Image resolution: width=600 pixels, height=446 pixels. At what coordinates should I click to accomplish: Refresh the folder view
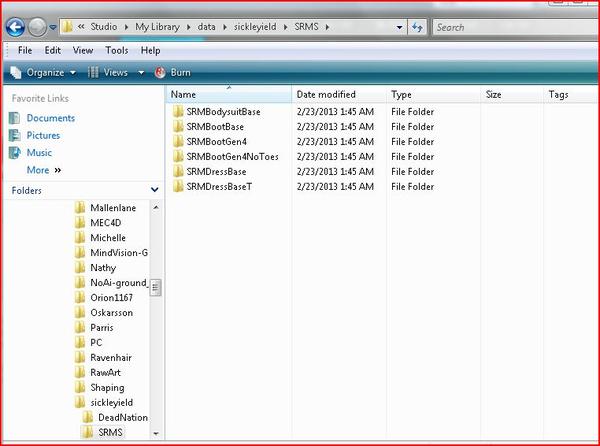point(417,27)
